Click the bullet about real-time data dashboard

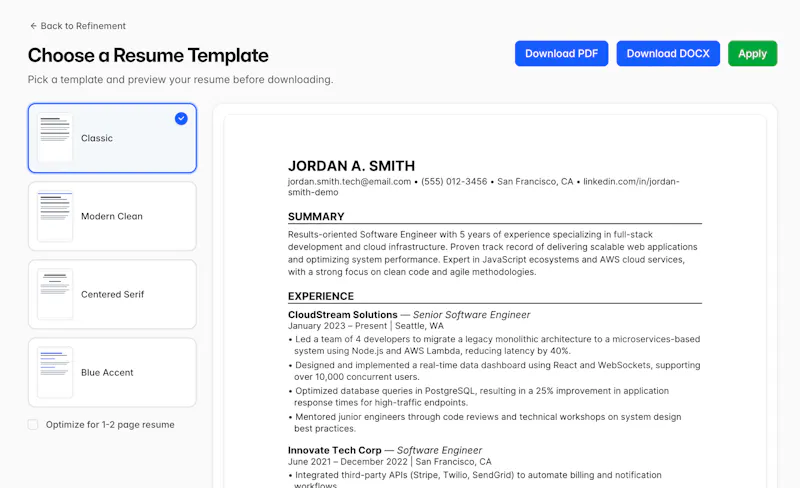pos(494,371)
